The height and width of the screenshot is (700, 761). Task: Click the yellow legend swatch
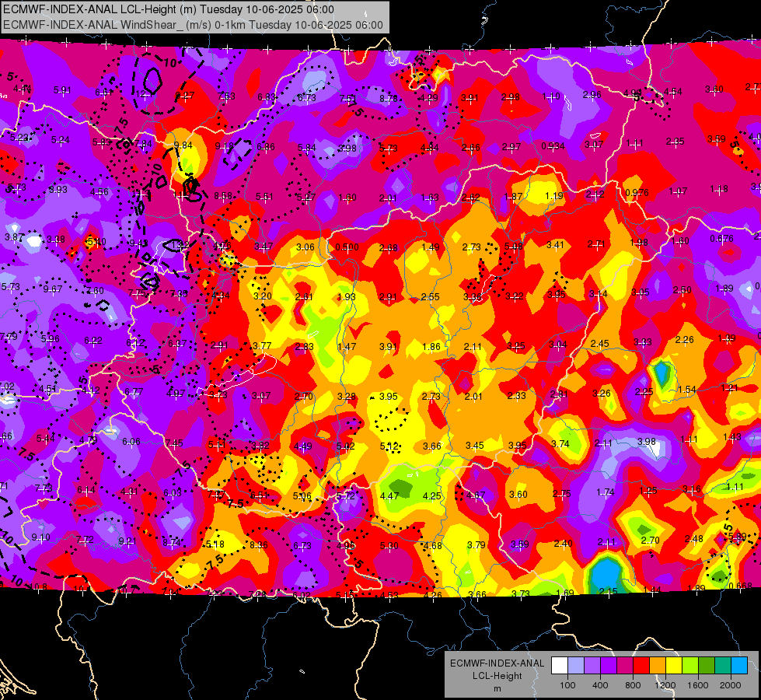click(x=674, y=666)
